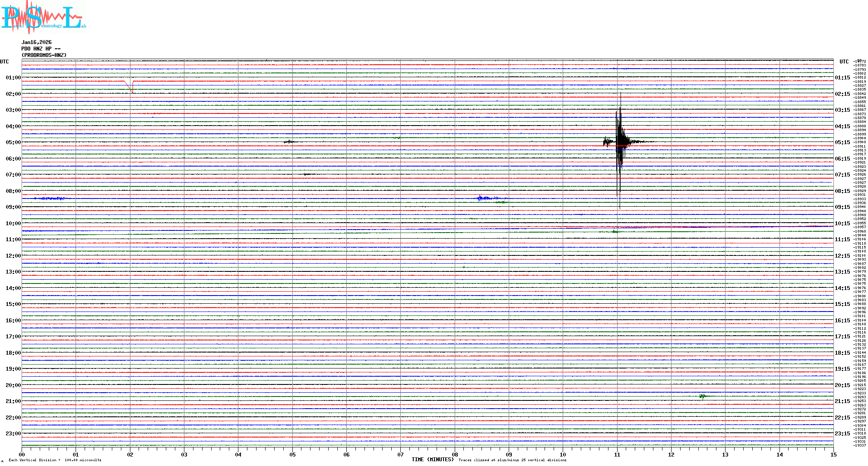868x466 pixels.
Task: Click the large earthquake waveform burst
Action: pos(620,142)
